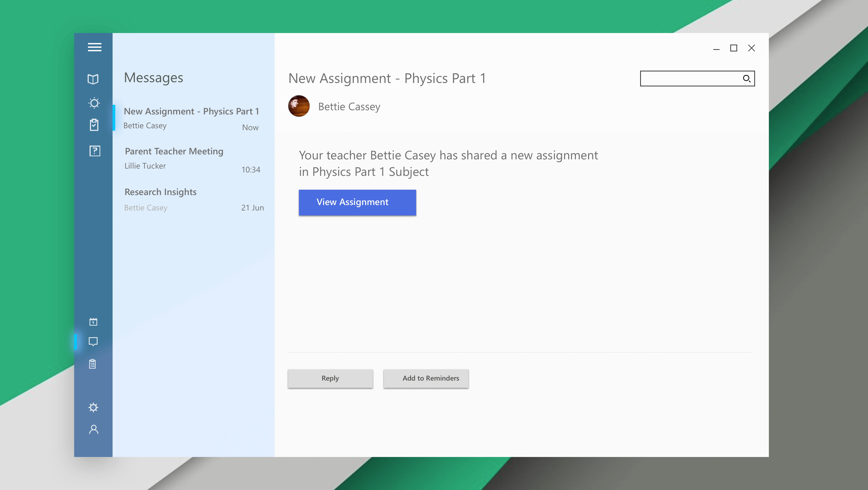Select the messages chat icon
The width and height of the screenshot is (868, 490).
tap(93, 342)
